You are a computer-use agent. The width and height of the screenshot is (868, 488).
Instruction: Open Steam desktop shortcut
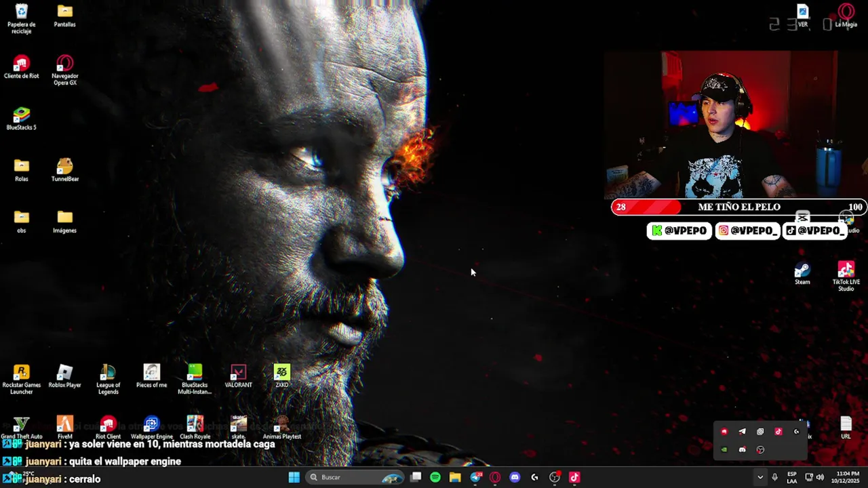coord(802,273)
